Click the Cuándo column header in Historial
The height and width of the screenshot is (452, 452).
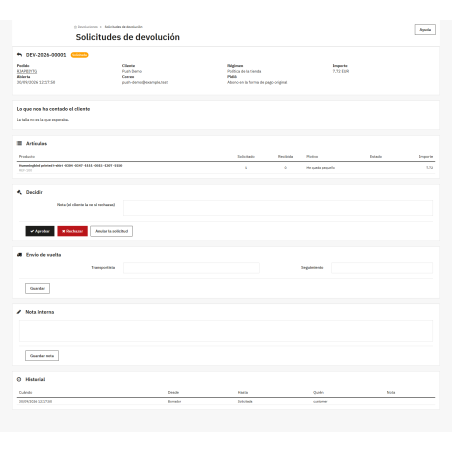click(26, 392)
